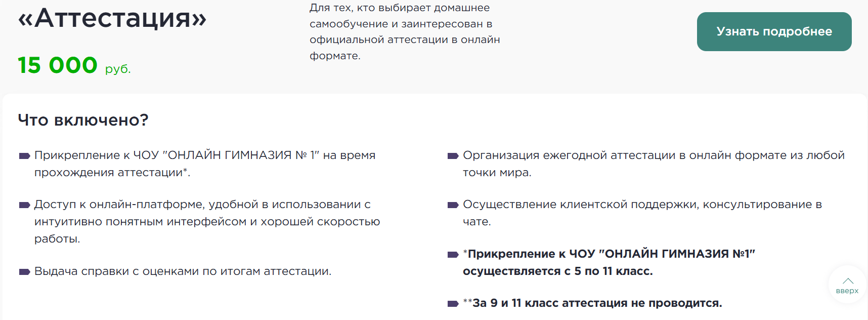Screen dimensions: 868x320
Task: Click the flag icon next to bold прикрепление note
Action: coord(453,255)
